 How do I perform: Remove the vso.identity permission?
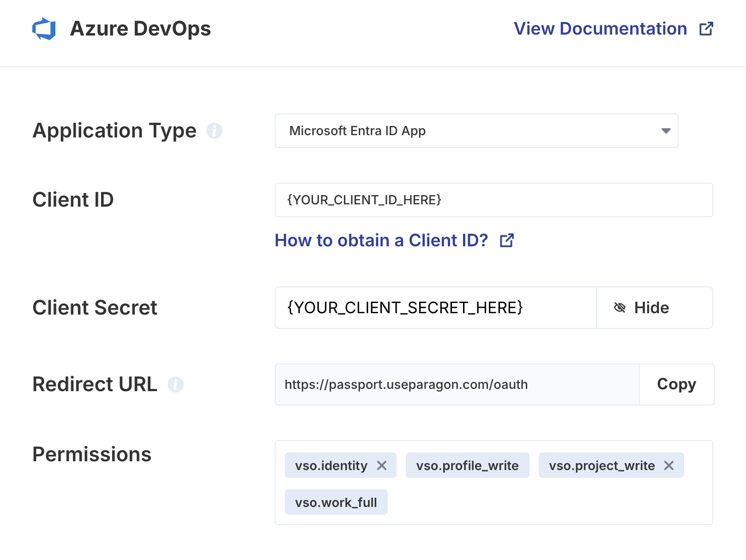point(382,465)
